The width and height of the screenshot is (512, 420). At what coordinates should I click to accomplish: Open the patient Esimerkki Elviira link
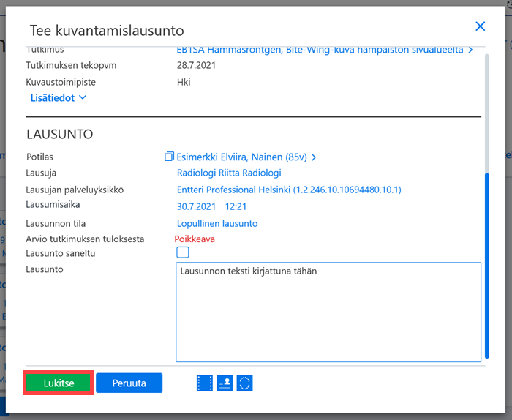pyautogui.click(x=241, y=157)
